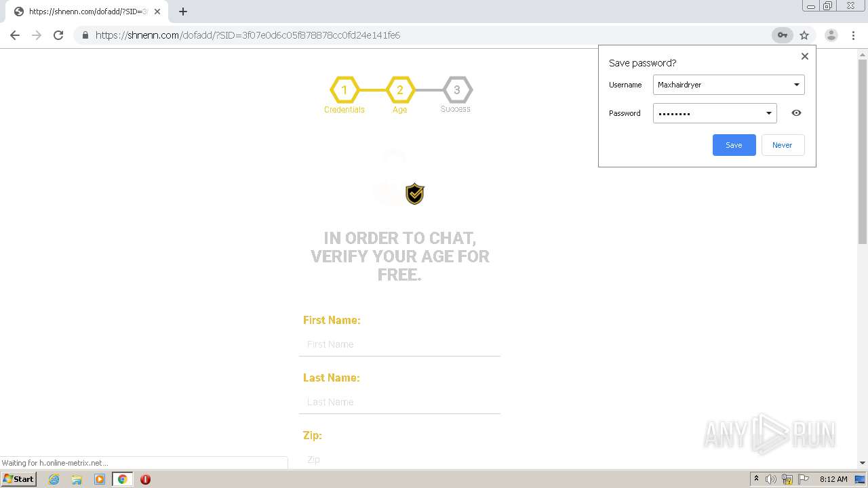Go forward to the next page

[x=37, y=35]
